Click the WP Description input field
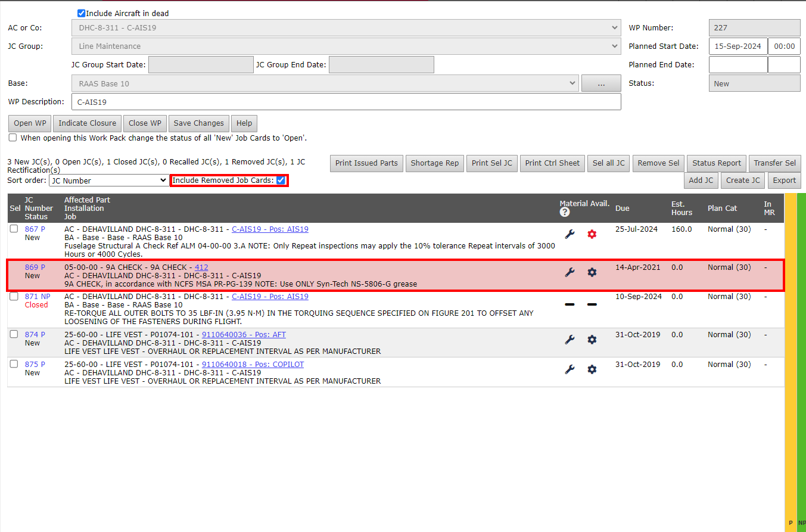Viewport: 806px width, 532px height. coord(346,102)
